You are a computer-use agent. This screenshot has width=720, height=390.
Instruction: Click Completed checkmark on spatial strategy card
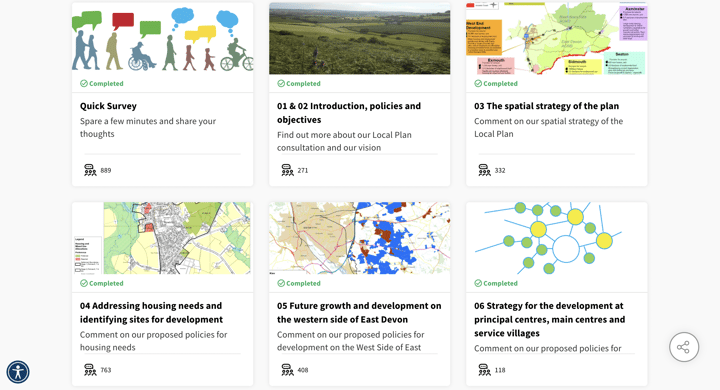478,84
